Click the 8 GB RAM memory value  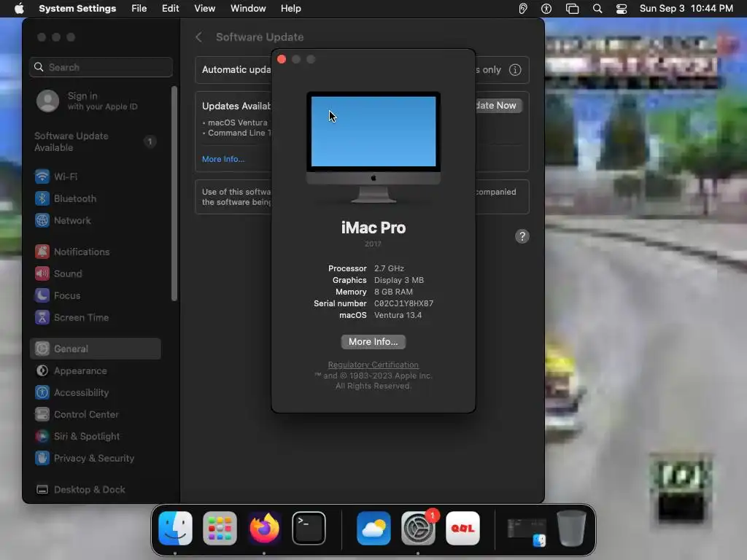pyautogui.click(x=393, y=292)
